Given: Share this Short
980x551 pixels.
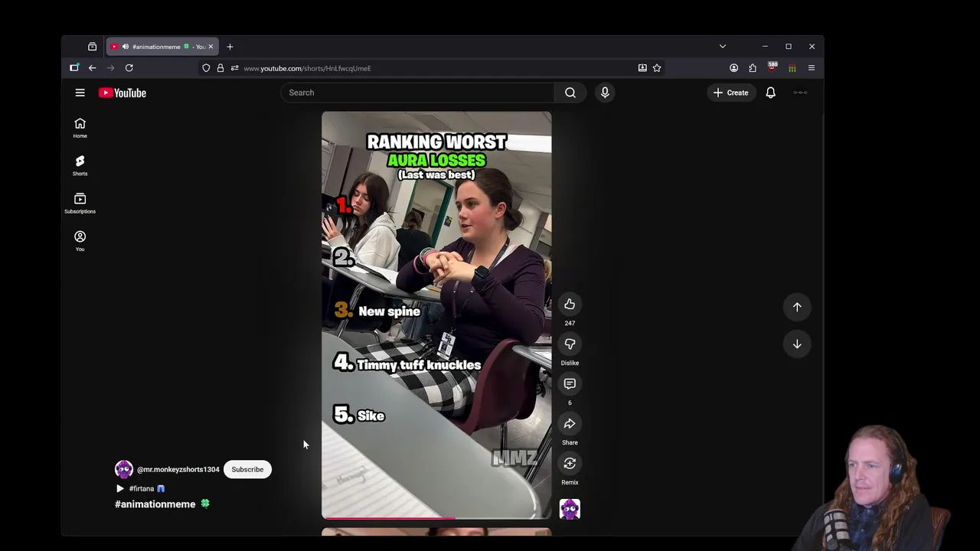Looking at the screenshot, I should 570,424.
